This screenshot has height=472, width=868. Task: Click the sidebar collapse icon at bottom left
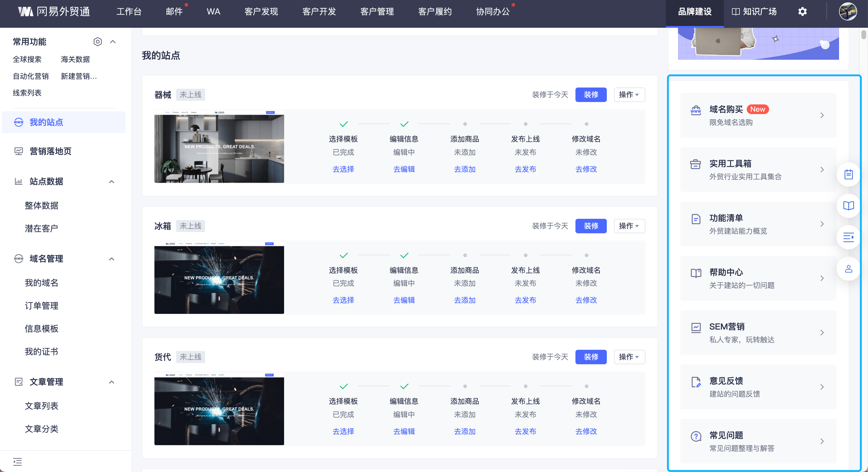[17, 461]
